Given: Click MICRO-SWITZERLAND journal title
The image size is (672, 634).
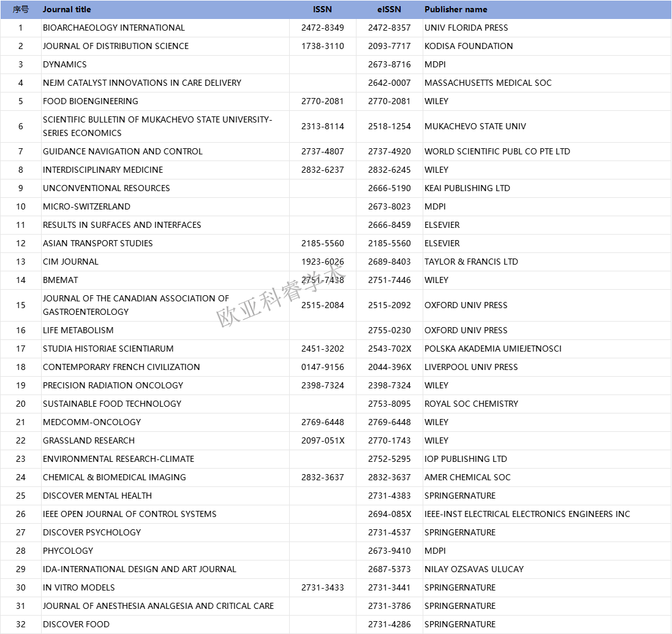Looking at the screenshot, I should coord(86,207).
